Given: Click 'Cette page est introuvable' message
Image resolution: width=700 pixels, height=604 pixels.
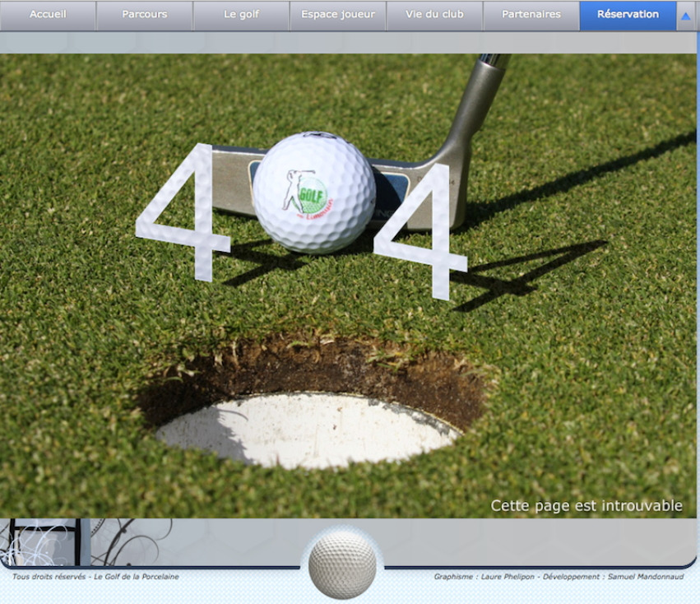Looking at the screenshot, I should tap(586, 506).
